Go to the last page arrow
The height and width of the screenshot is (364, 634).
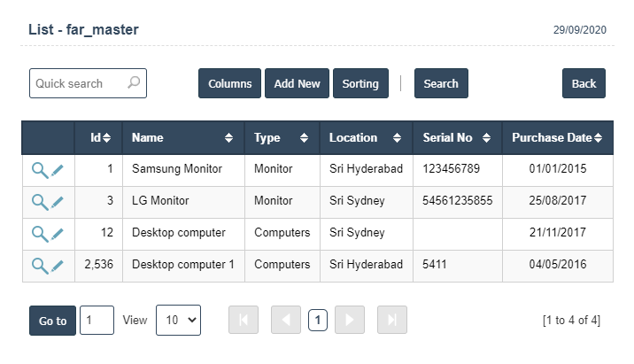pyautogui.click(x=391, y=321)
